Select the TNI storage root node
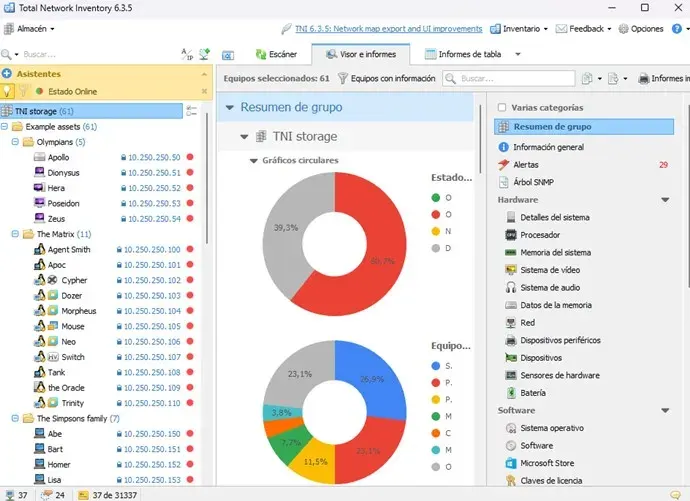The image size is (690, 501). tap(92, 111)
